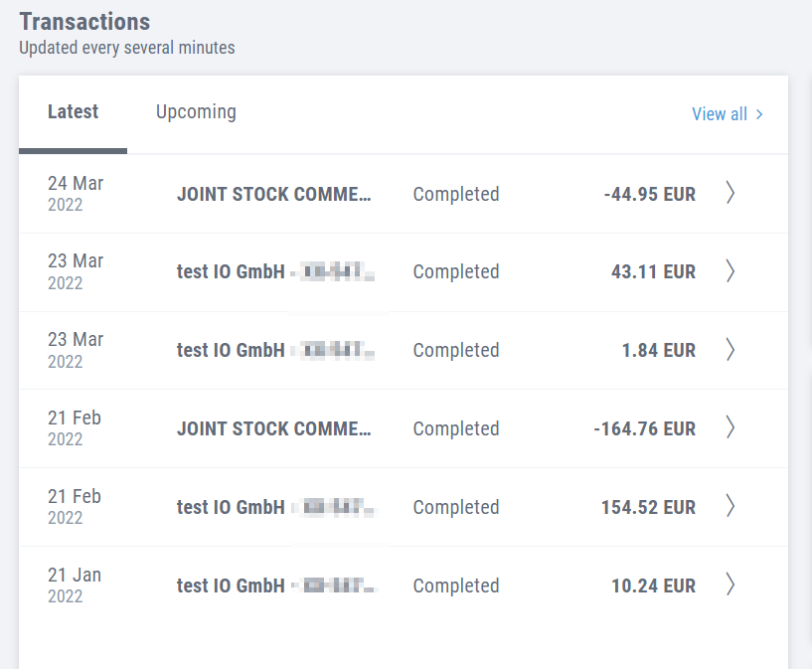Open the 24 Mar JOINT STOCK transaction
This screenshot has height=669, width=812.
(273, 195)
